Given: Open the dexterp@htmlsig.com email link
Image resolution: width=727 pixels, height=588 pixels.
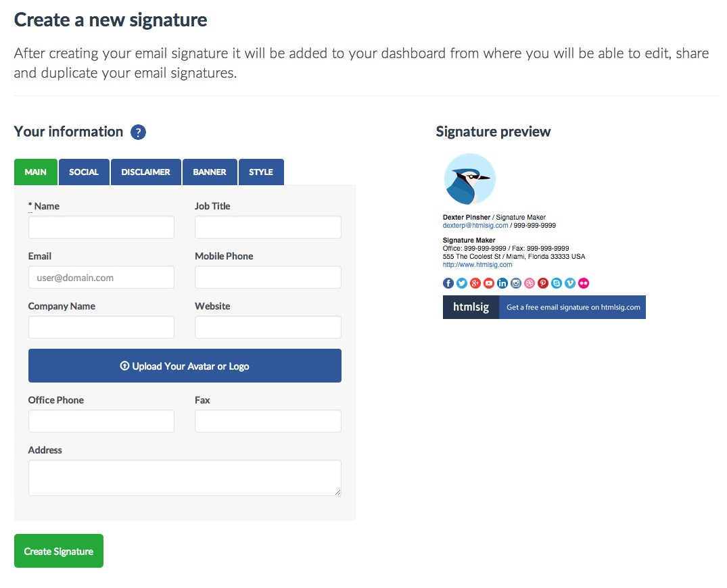Looking at the screenshot, I should [475, 225].
